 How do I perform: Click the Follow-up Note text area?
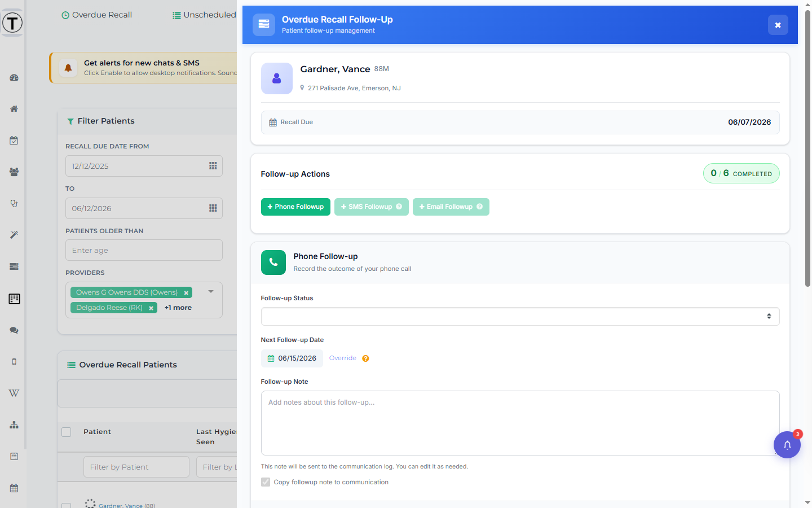tap(520, 423)
